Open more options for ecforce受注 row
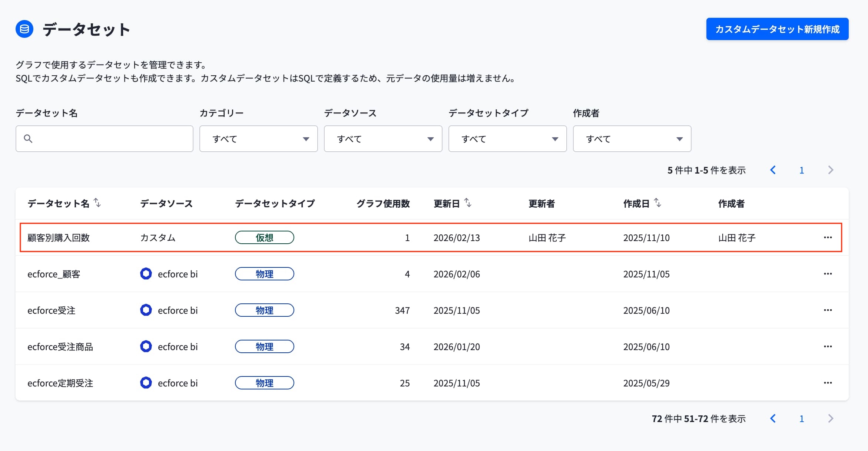Screen dimensions: 868x451 click(828, 310)
